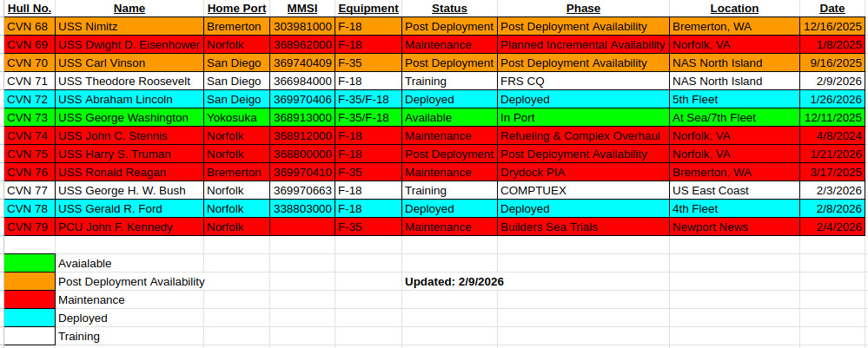Select the USS Gerald R. Ford cell
Screen dimensions: 868x348
(x=129, y=209)
